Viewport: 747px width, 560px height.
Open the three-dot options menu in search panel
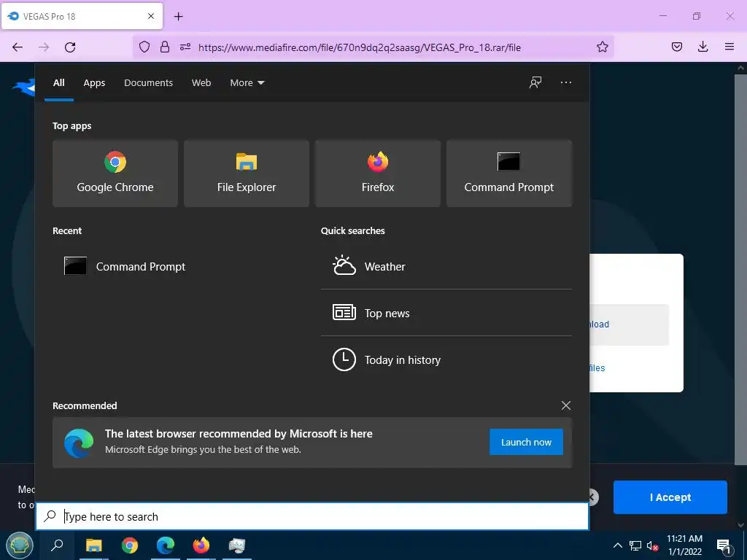coord(566,82)
